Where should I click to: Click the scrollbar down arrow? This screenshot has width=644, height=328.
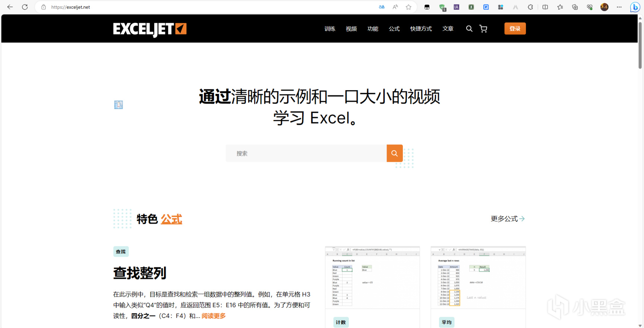coord(640,325)
